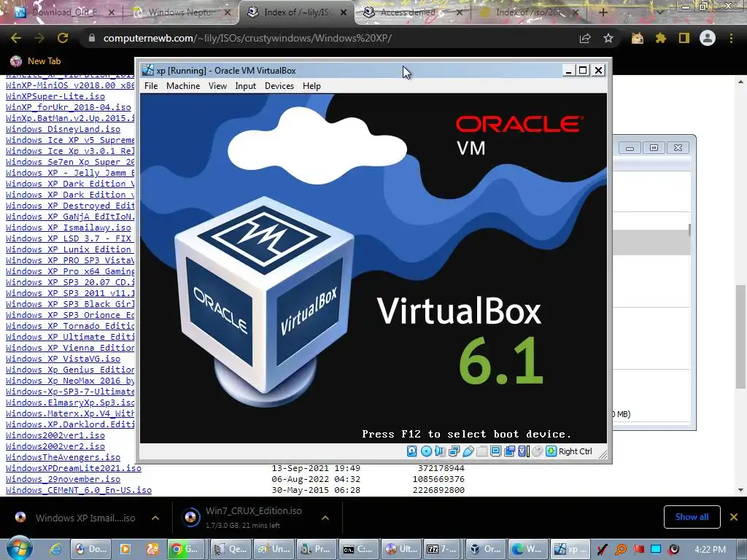Click 'Show all' downloads button

click(692, 517)
